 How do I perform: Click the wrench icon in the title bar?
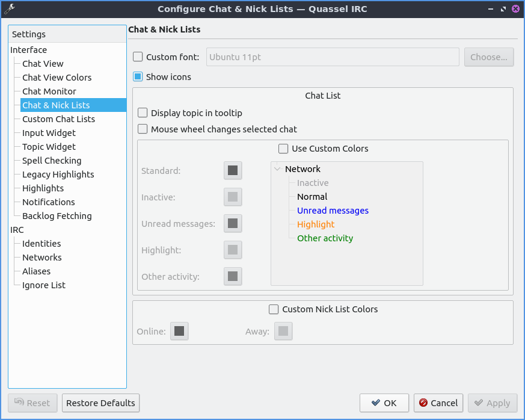point(9,8)
